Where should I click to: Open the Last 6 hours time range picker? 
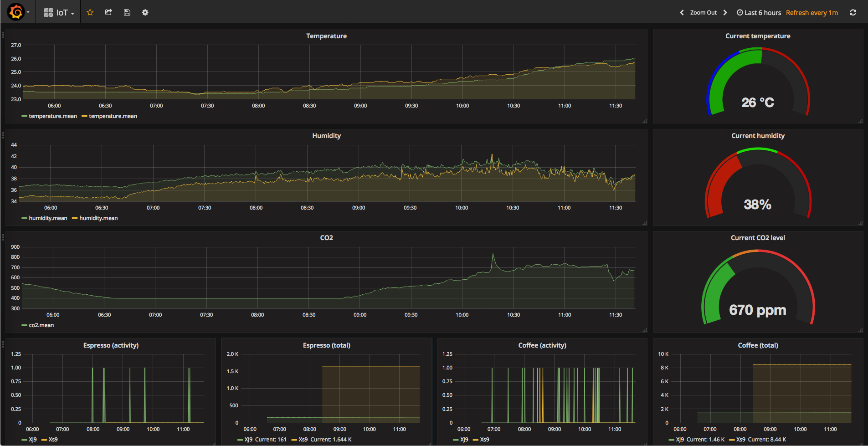(x=759, y=13)
